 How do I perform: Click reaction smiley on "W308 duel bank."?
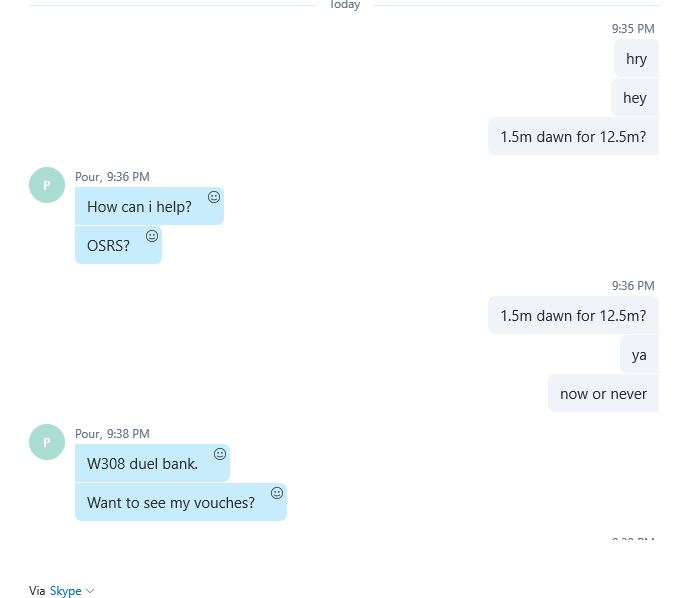click(x=220, y=454)
